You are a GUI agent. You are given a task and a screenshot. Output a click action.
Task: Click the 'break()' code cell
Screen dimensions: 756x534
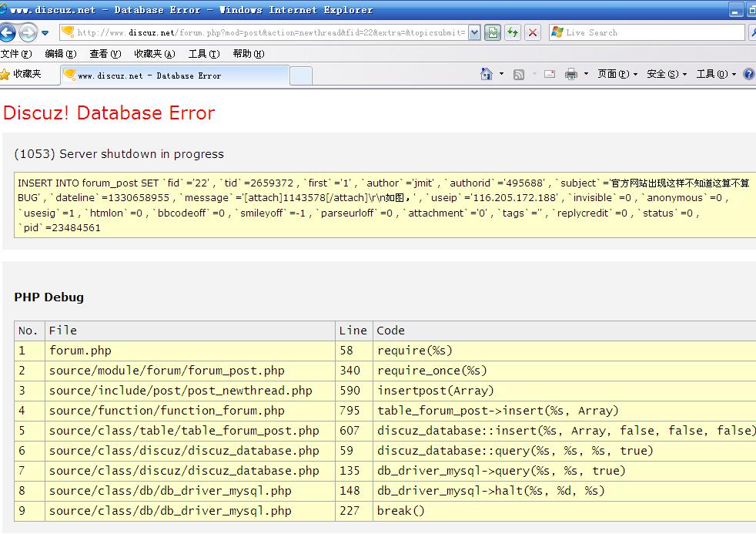564,511
